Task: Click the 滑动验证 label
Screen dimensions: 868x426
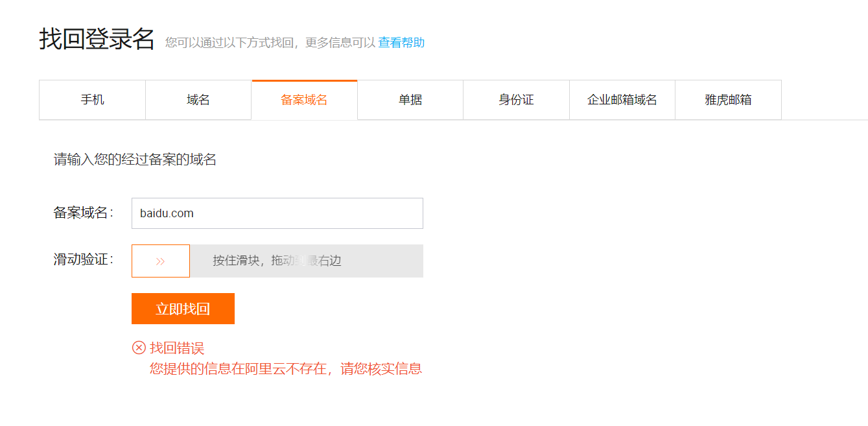Action: pos(83,260)
